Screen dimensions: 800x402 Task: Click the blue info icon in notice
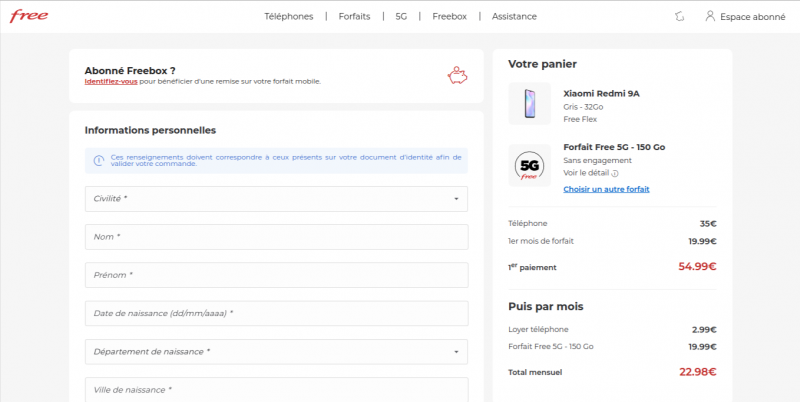(98, 160)
